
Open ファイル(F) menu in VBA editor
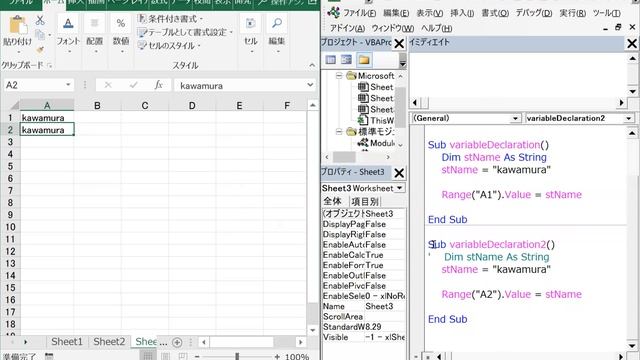click(360, 13)
